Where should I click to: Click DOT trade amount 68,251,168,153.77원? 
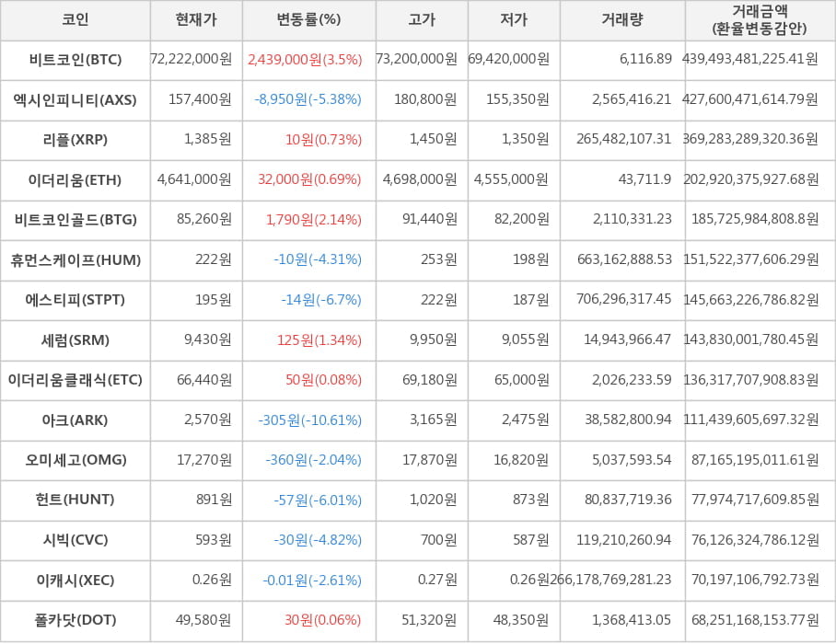coord(755,620)
